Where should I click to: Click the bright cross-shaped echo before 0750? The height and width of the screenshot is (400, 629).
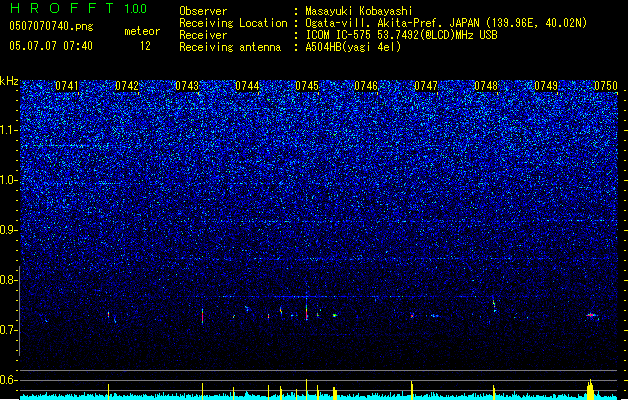590,315
